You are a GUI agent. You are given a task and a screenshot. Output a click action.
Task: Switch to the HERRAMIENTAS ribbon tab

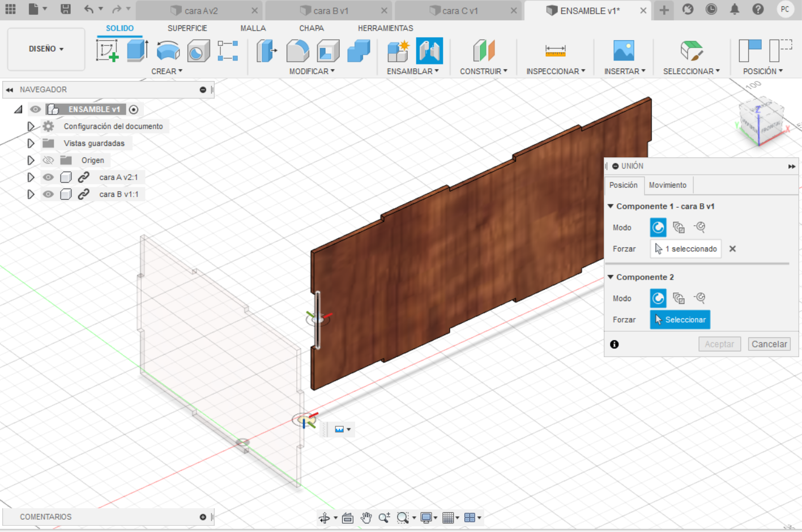point(386,28)
